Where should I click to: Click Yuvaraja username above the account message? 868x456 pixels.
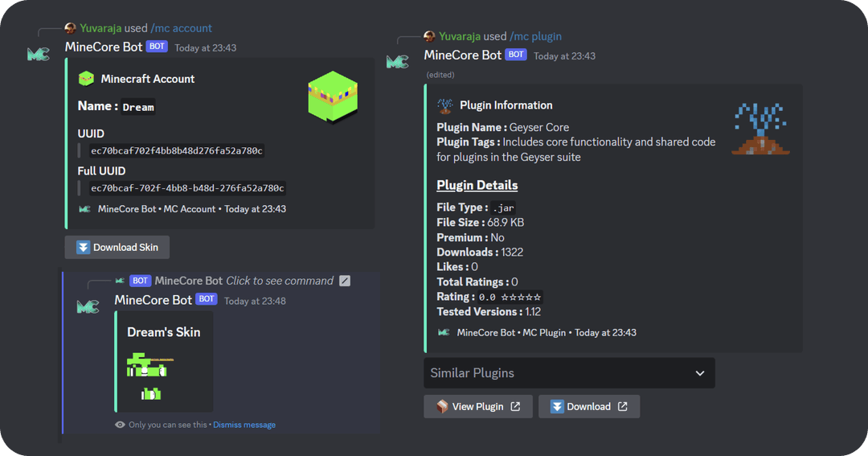(100, 28)
